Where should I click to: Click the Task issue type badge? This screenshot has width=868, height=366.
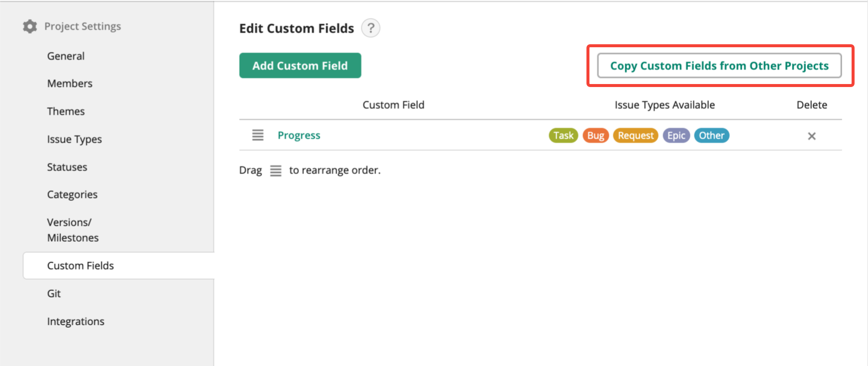pos(563,135)
